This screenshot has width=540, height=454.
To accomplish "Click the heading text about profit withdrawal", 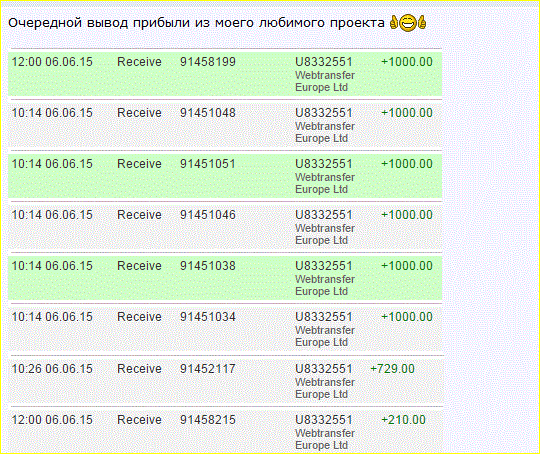I will pyautogui.click(x=196, y=23).
